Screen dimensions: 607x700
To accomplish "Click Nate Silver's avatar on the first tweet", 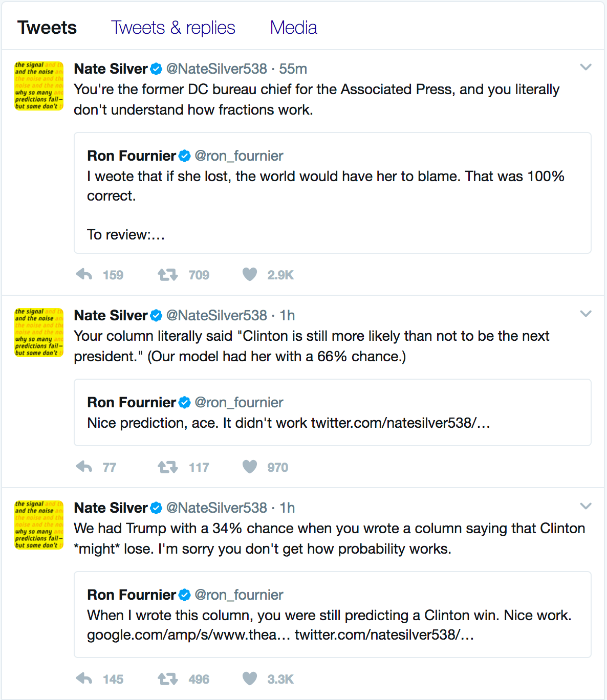I will (39, 85).
